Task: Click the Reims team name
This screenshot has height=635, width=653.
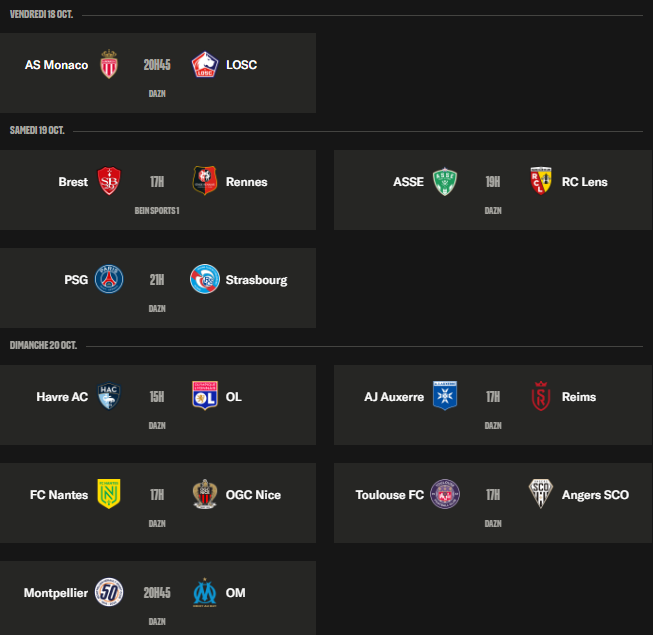Action: (579, 397)
